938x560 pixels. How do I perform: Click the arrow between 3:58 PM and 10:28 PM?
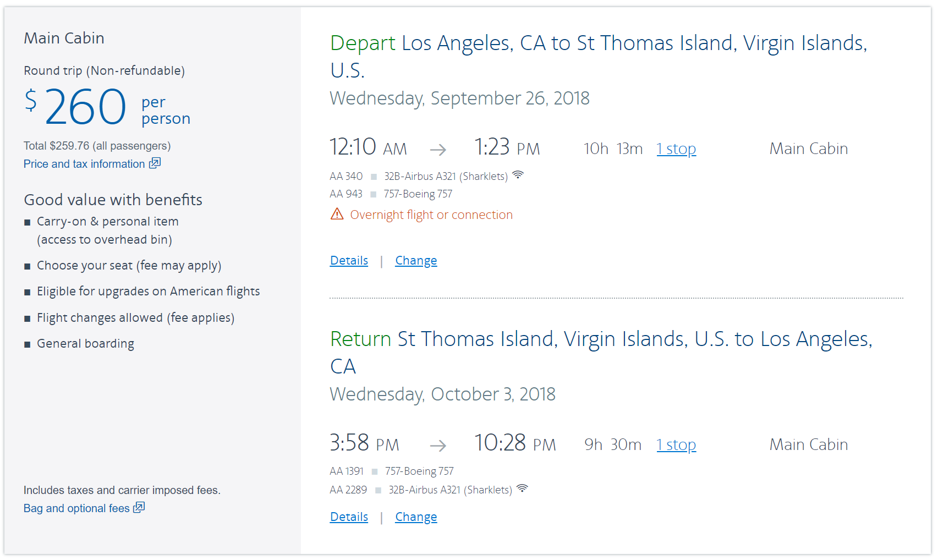point(438,445)
